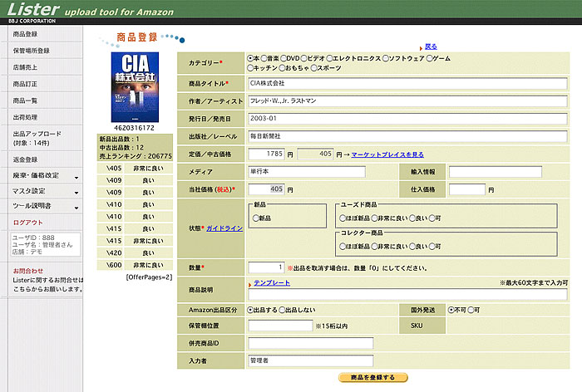Focus the 作者/アーティスト input field

point(407,100)
